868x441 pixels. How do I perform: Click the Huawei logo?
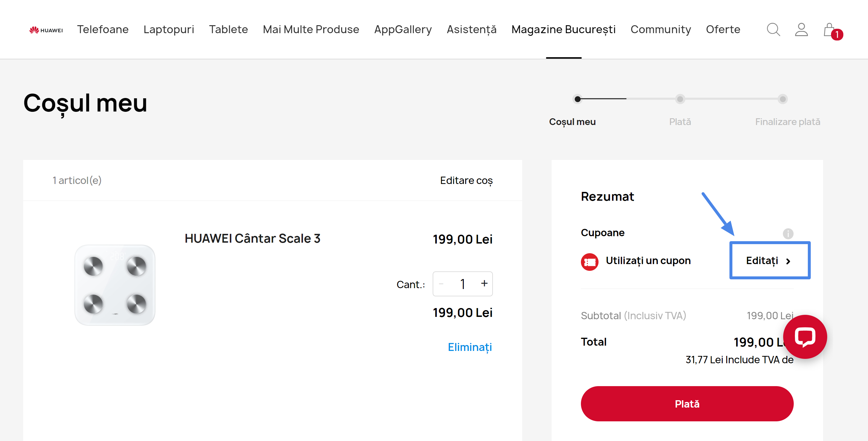click(x=46, y=30)
